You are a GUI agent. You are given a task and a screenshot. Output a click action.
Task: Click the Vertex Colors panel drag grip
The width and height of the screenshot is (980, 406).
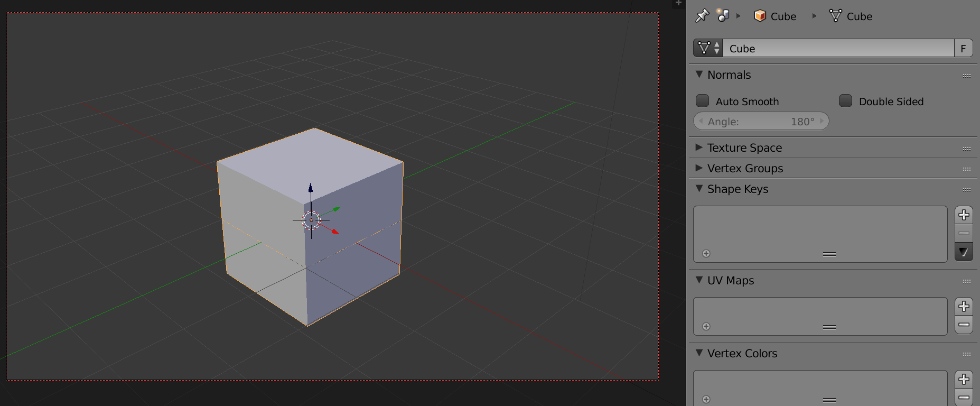coord(967,354)
